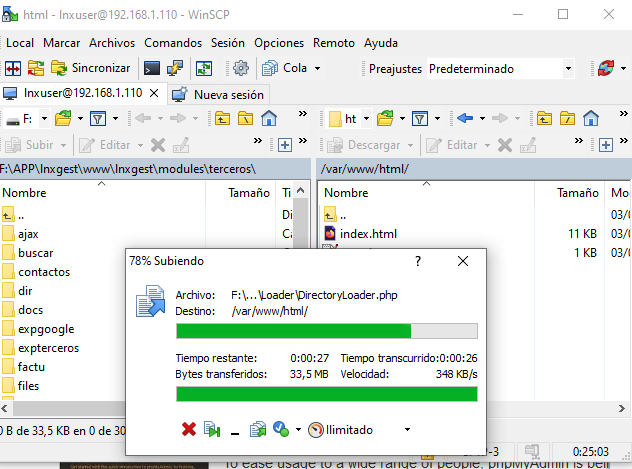Viewport: 632px width, 469px height.
Task: Click the remote panel new item plus icon
Action: 606,145
